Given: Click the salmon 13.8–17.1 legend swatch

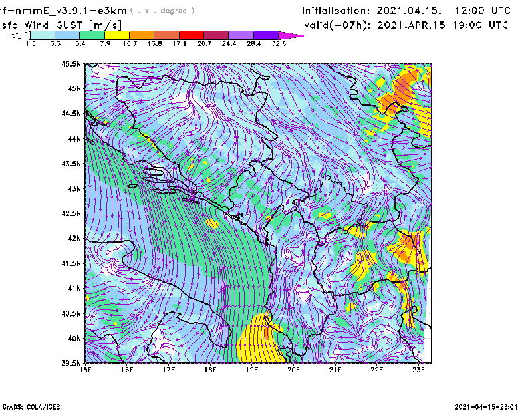Looking at the screenshot, I should click(x=167, y=35).
